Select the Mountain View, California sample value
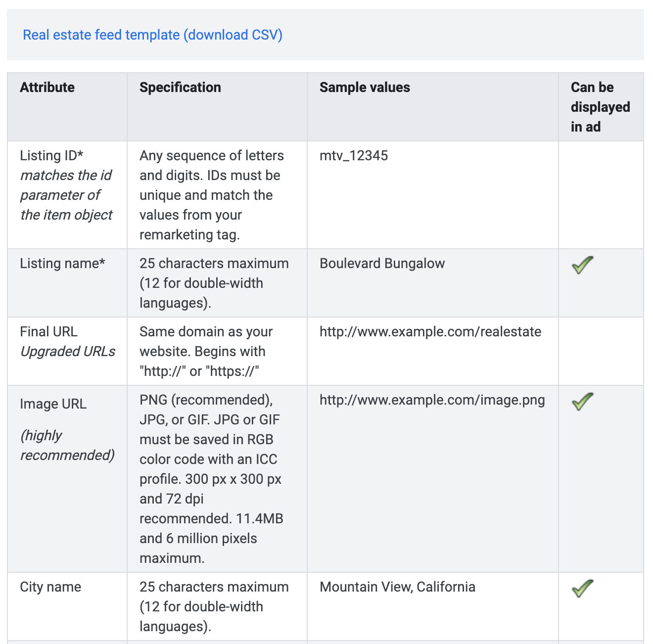 (x=397, y=587)
